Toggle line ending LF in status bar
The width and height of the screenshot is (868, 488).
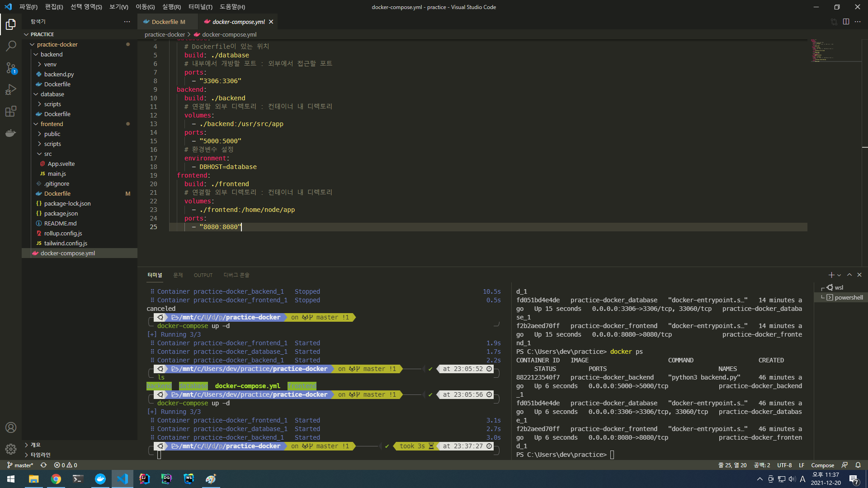tap(802, 465)
